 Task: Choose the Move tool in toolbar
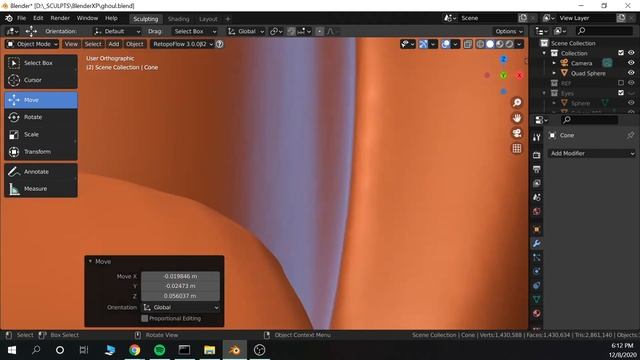(x=41, y=100)
